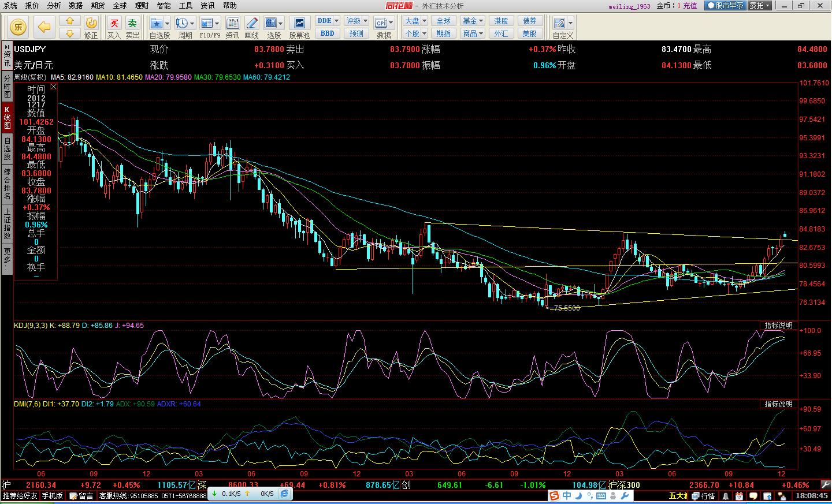Click the calendar icon in status bar
Screen dimensions: 832x504
(x=739, y=496)
